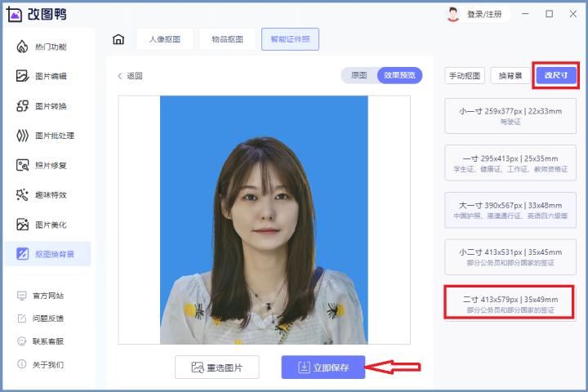
Task: Select the 图片编辑 sidebar icon
Action: pyautogui.click(x=22, y=76)
